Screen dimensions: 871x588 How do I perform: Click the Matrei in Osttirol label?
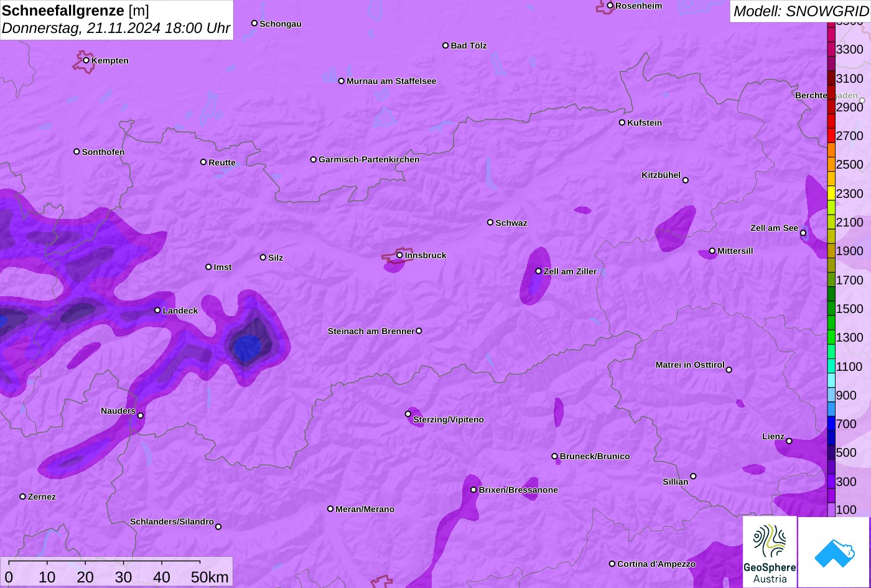click(x=690, y=365)
